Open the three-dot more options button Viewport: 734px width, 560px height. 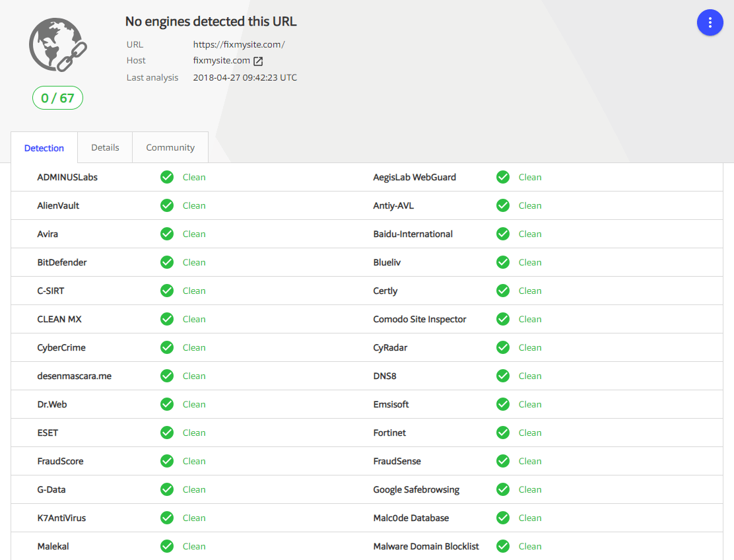pyautogui.click(x=710, y=22)
